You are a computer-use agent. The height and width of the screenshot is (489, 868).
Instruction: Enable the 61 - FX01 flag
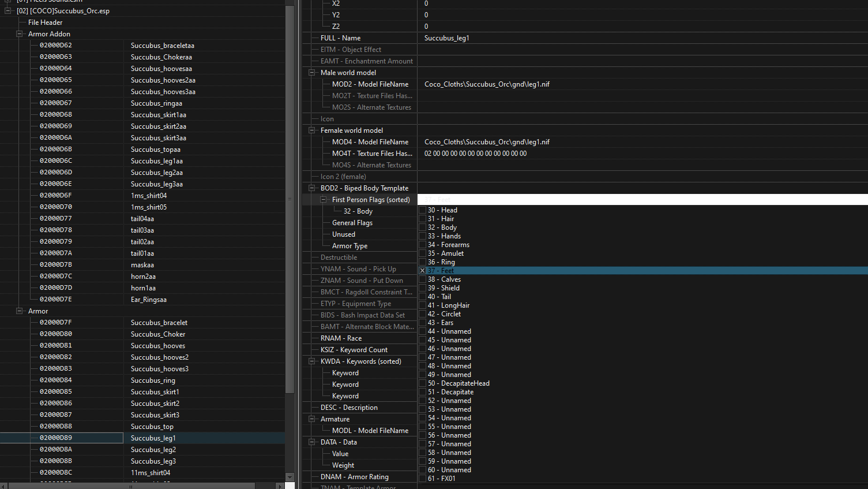pos(422,479)
